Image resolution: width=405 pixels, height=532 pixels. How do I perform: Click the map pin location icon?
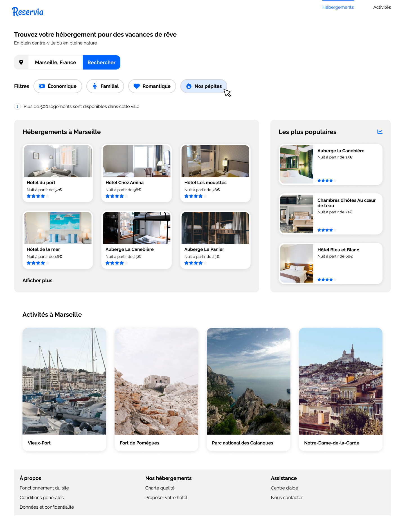21,62
